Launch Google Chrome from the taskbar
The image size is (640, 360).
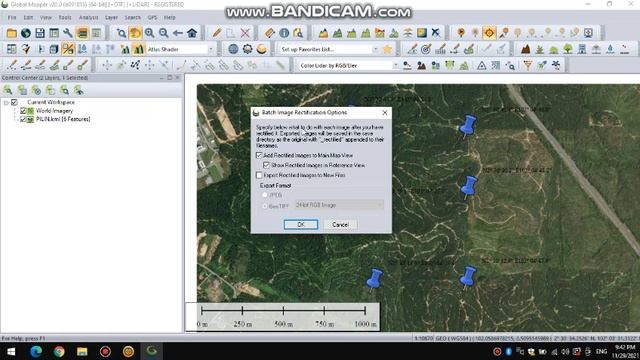(59, 351)
